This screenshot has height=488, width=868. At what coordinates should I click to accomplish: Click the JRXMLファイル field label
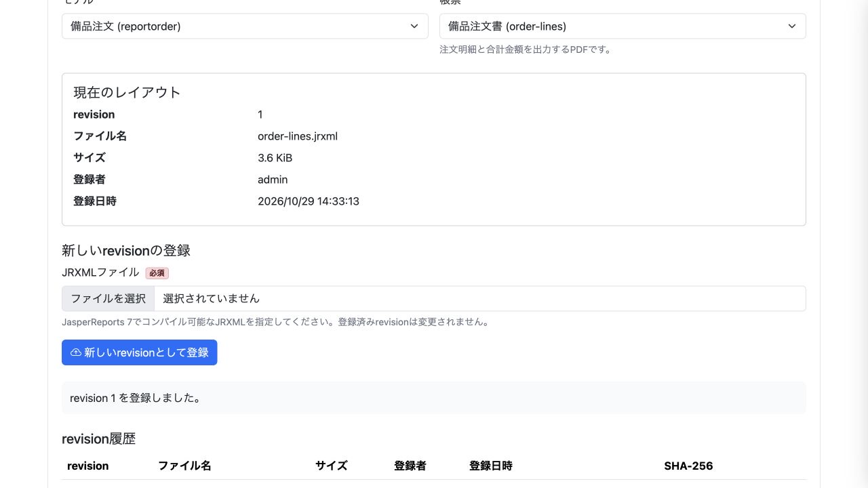point(100,272)
